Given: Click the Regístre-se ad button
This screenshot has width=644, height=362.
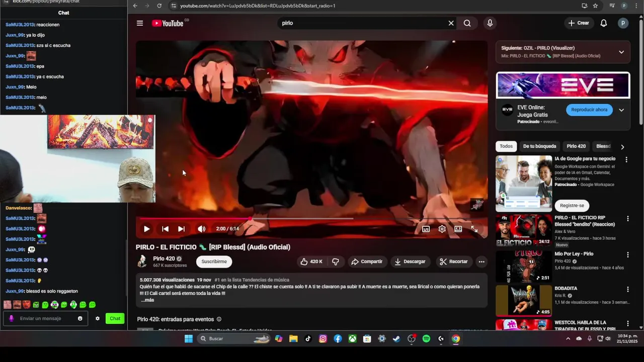Looking at the screenshot, I should [x=572, y=206].
